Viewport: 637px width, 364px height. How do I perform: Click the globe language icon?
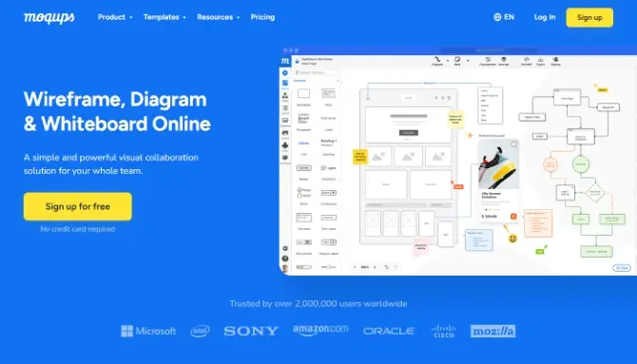tap(497, 17)
